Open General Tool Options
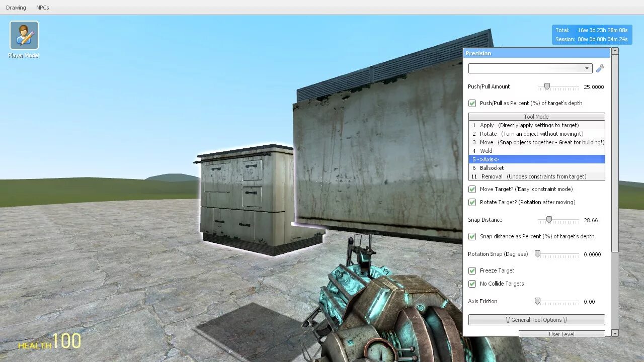Screen dimensions: 644x362 tap(536, 319)
